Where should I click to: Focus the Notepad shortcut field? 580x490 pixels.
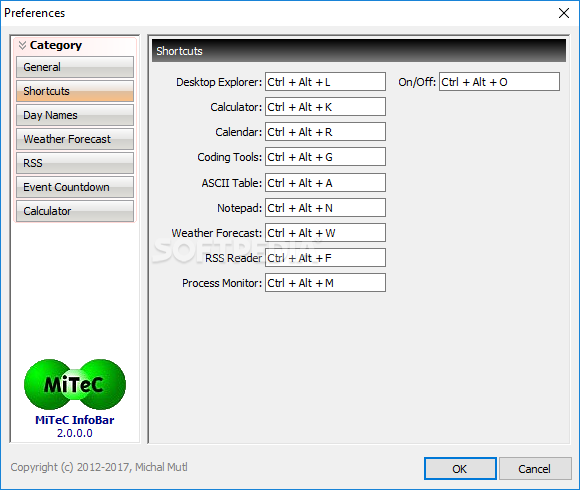325,208
